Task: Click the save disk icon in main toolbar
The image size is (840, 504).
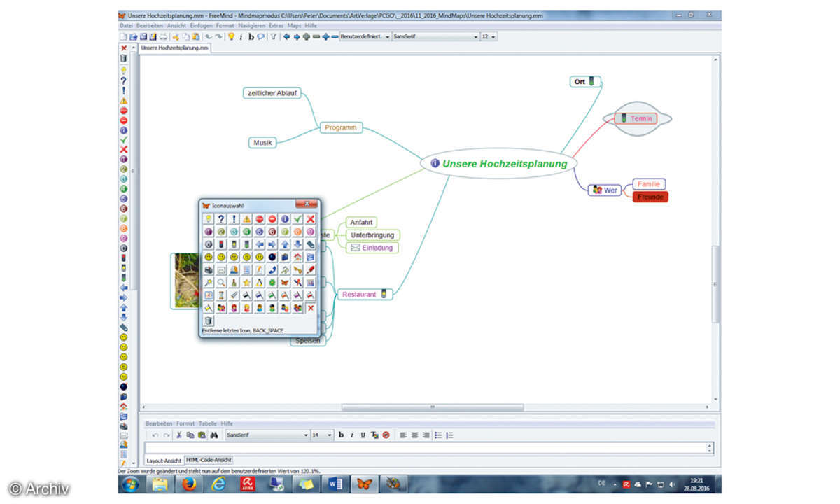Action: [144, 36]
